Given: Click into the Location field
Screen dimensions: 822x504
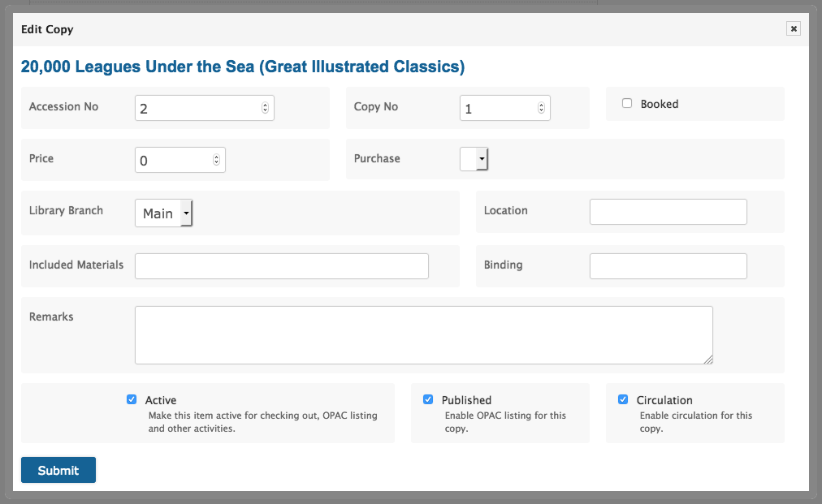Looking at the screenshot, I should click(x=668, y=212).
